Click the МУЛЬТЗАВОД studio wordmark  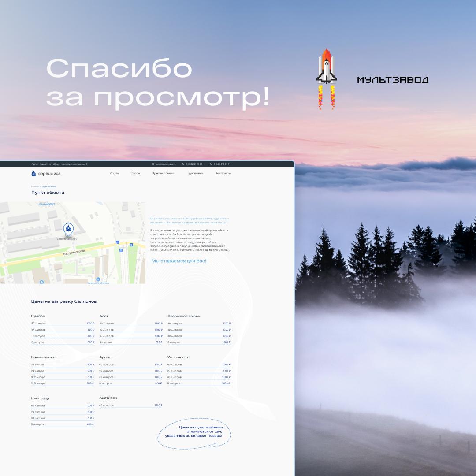(392, 80)
